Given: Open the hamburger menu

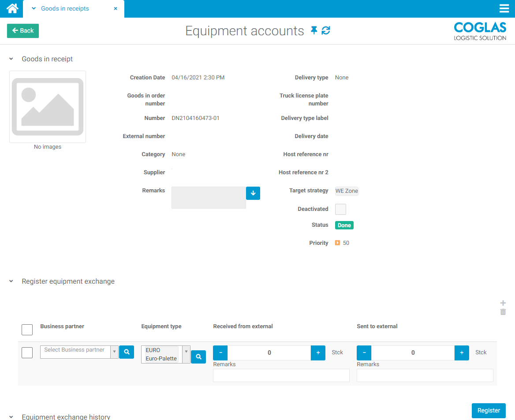Looking at the screenshot, I should [x=504, y=8].
